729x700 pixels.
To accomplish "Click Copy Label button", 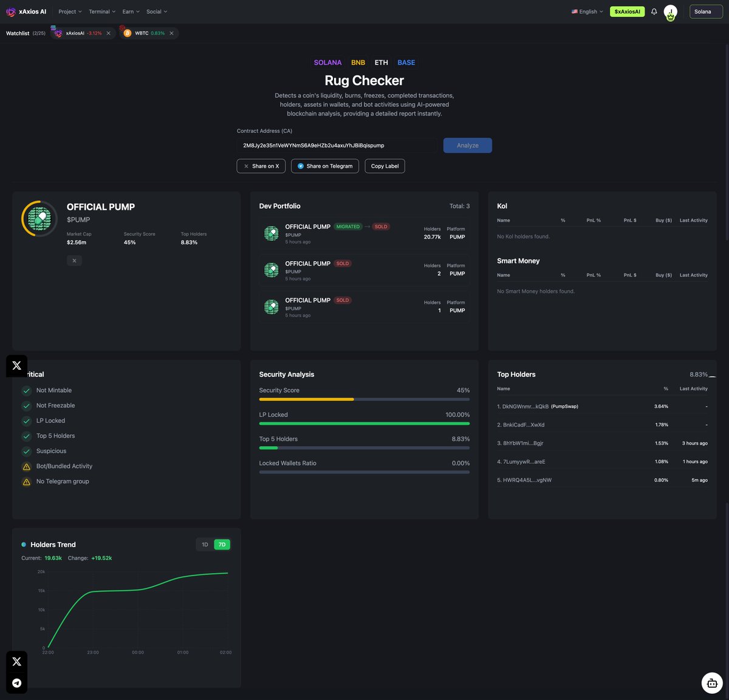I will 385,166.
